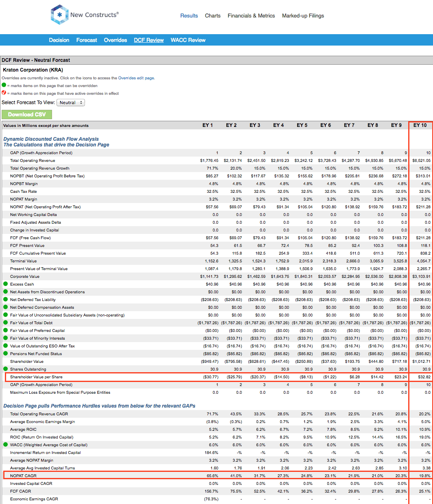Select the FCF Cumulative Present Value label
This screenshot has height=504, width=433.
38,253
